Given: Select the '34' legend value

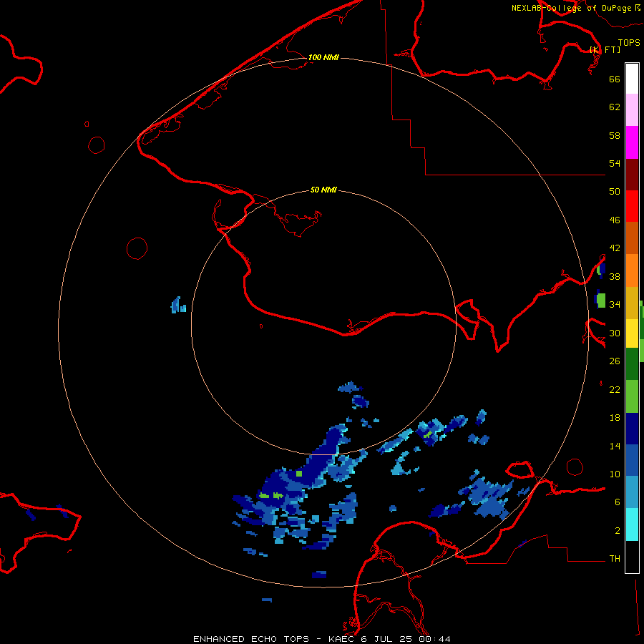Looking at the screenshot, I should 615,304.
